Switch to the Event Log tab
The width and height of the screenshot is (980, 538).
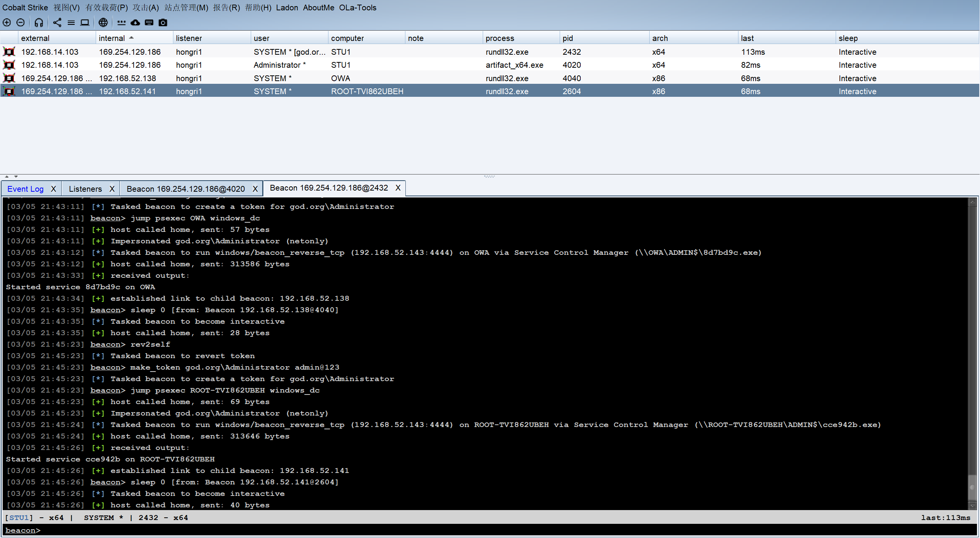tap(25, 189)
